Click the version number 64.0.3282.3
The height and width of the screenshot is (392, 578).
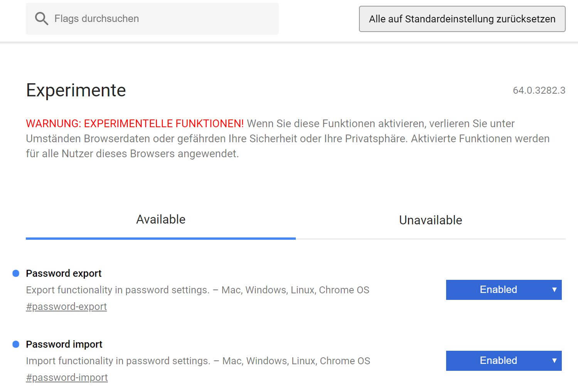pos(539,91)
